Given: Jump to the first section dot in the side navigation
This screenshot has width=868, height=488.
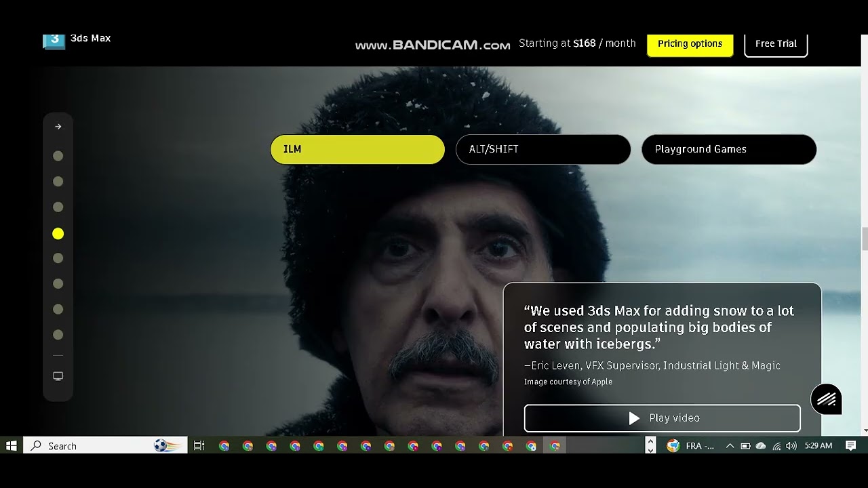Looking at the screenshot, I should pos(58,156).
